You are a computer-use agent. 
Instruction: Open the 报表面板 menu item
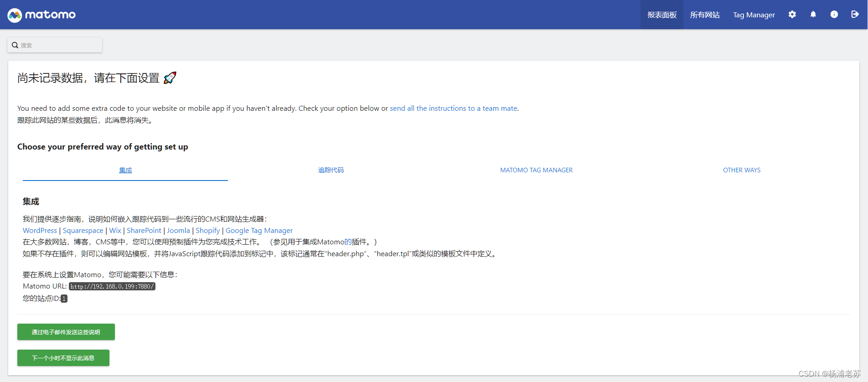662,15
